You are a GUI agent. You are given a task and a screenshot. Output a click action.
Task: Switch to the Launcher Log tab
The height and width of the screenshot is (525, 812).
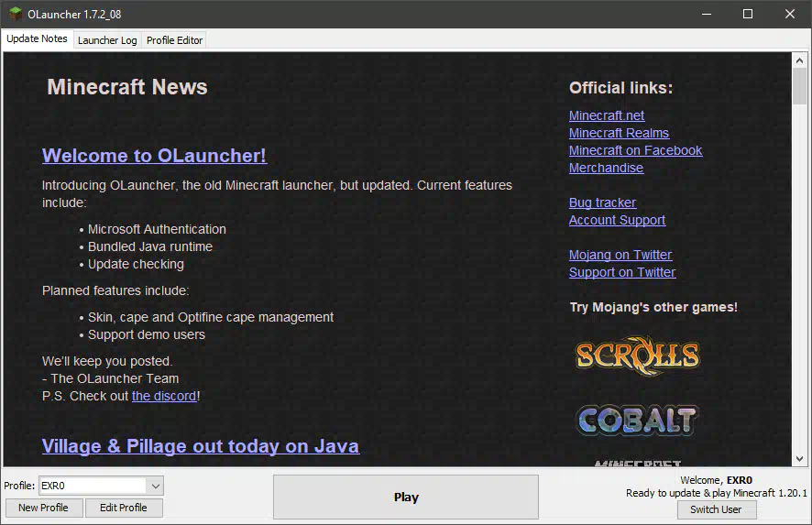point(107,40)
